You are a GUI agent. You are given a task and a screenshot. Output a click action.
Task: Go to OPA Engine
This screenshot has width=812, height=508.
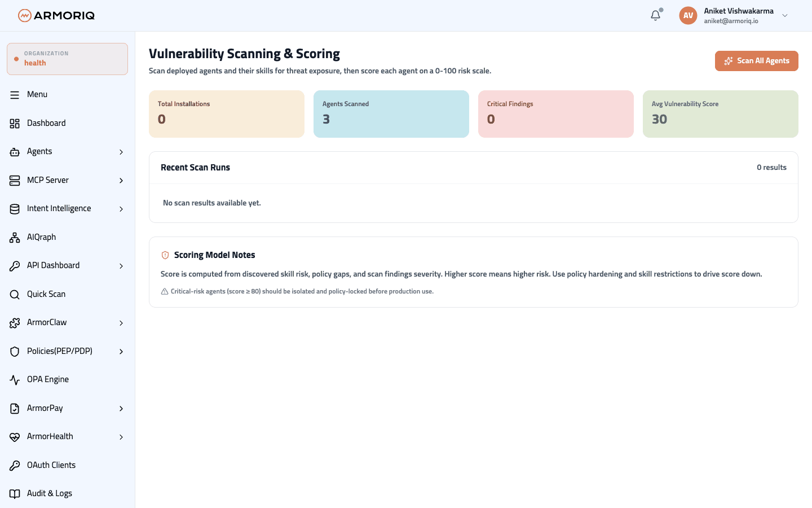point(67,379)
